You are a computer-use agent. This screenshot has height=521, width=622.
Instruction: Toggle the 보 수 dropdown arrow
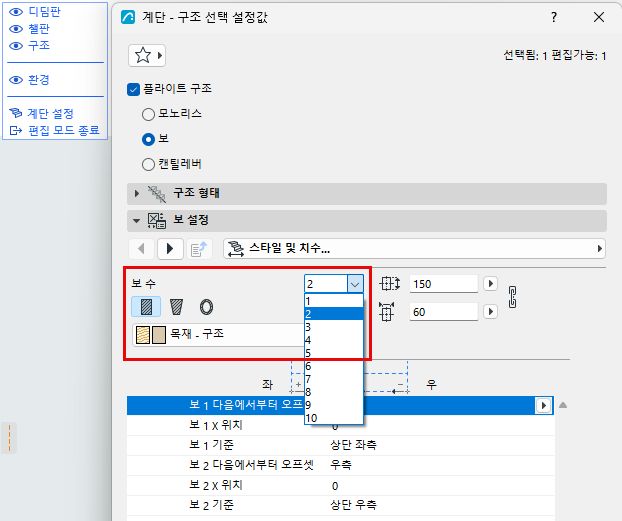click(x=355, y=284)
